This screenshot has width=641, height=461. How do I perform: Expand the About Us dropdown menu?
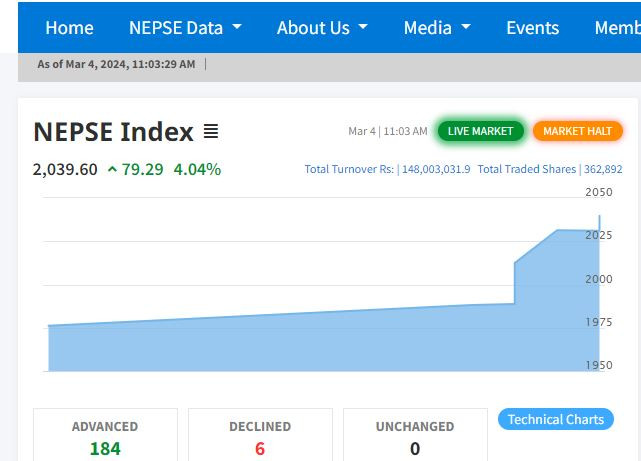322,28
